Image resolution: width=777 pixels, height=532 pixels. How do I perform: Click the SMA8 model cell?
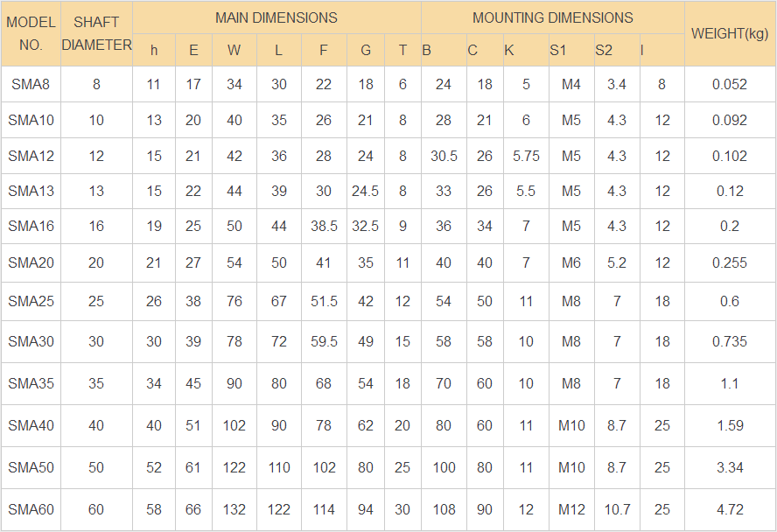[31, 84]
